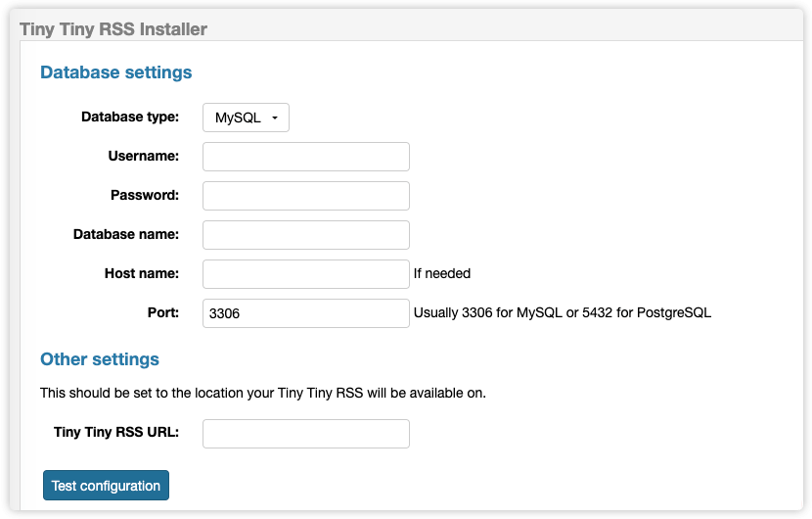This screenshot has height=519, width=812.
Task: Click the "Port:" label text
Action: [162, 312]
